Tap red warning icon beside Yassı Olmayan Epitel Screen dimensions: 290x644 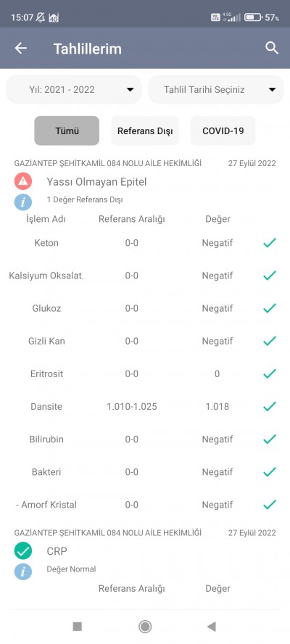click(23, 181)
